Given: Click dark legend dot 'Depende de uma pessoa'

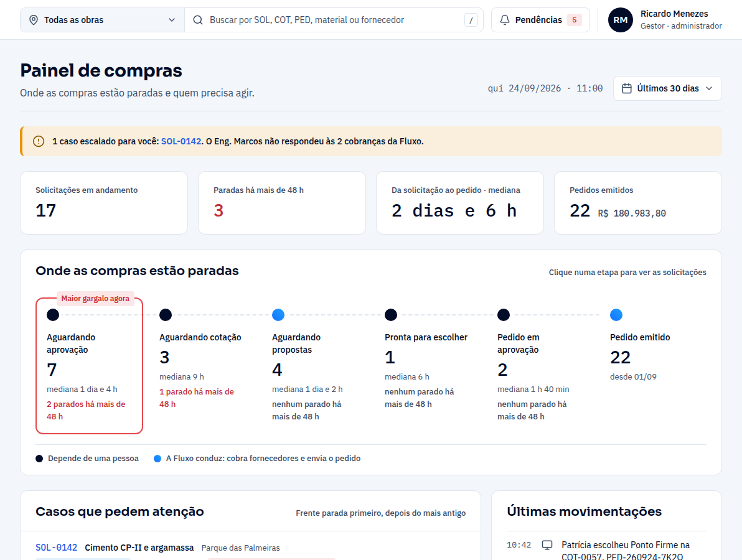Looking at the screenshot, I should coord(39,459).
